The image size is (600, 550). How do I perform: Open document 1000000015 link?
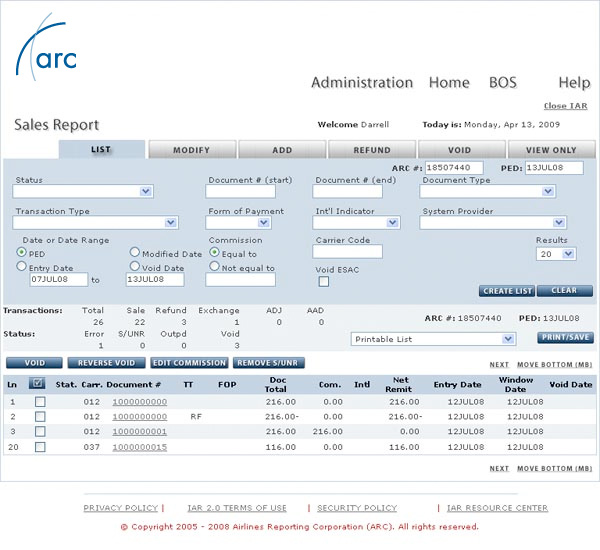tap(140, 447)
